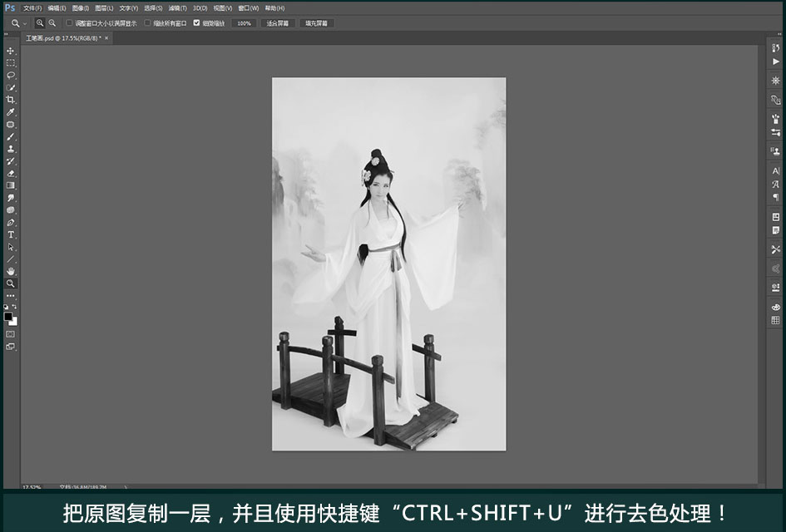Viewport: 786px width, 532px height.
Task: Open the 文件(F) menu
Action: click(32, 8)
